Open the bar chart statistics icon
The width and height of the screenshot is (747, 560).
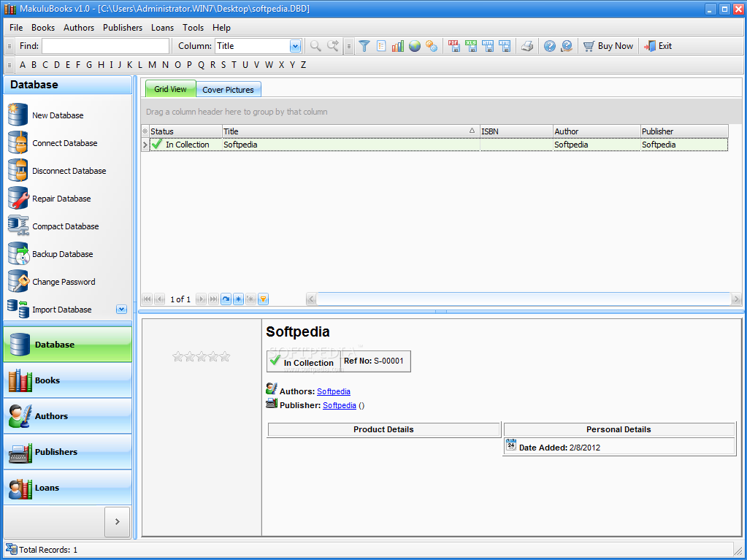tap(398, 46)
